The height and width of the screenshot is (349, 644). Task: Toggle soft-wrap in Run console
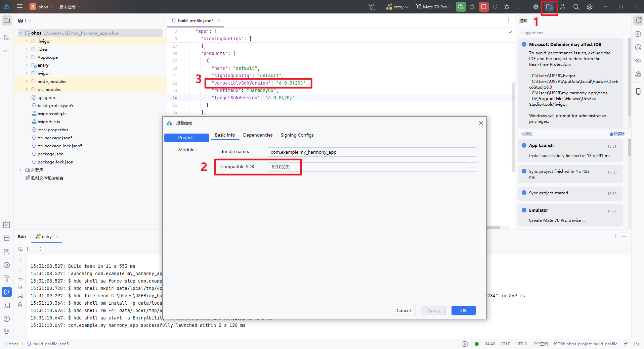pos(20,279)
